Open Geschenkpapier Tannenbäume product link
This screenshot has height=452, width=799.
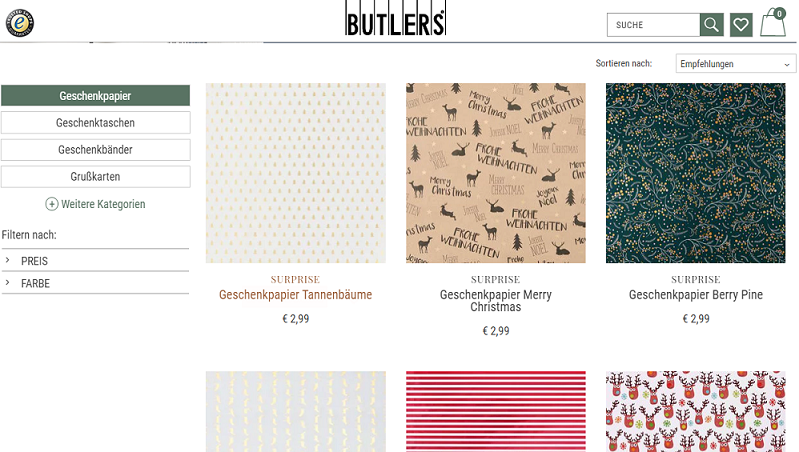click(x=296, y=295)
